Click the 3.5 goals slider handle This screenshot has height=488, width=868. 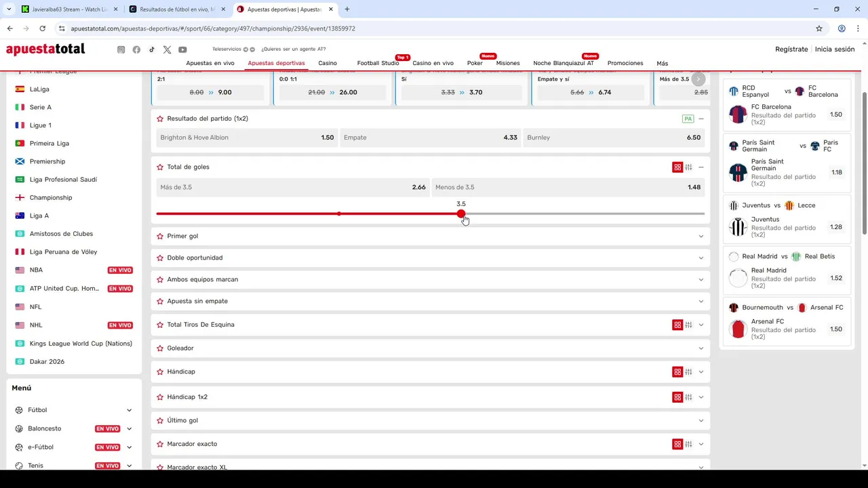(461, 214)
